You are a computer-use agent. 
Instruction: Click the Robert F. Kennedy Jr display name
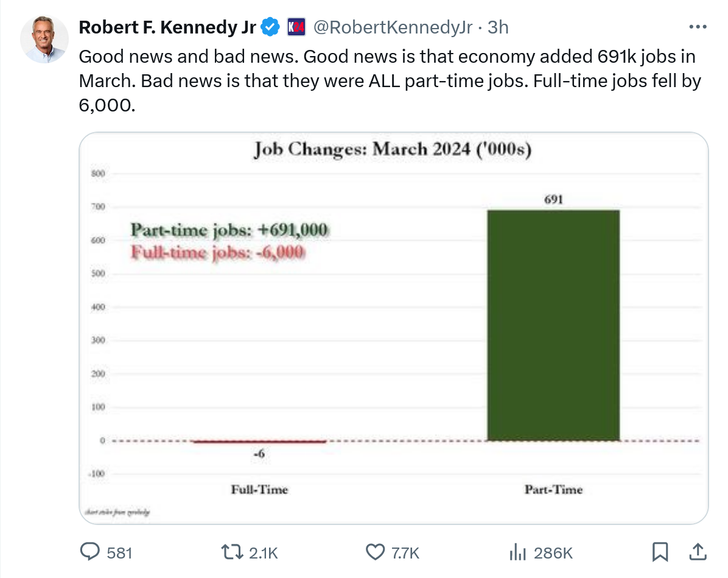pos(168,27)
